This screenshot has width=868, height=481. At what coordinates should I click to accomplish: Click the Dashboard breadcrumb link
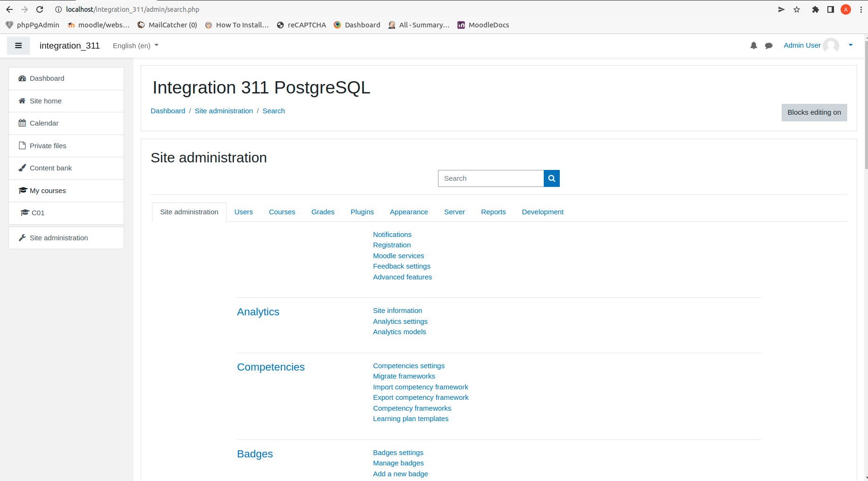point(168,111)
